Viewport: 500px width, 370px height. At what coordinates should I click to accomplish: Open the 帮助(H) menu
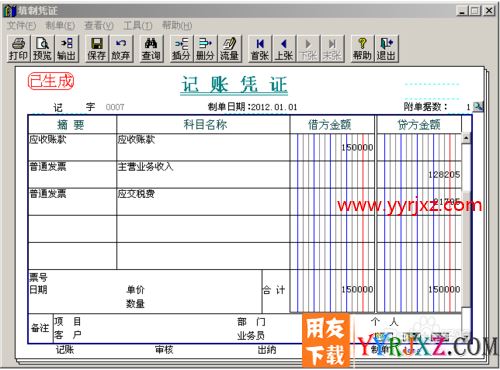[x=177, y=25]
